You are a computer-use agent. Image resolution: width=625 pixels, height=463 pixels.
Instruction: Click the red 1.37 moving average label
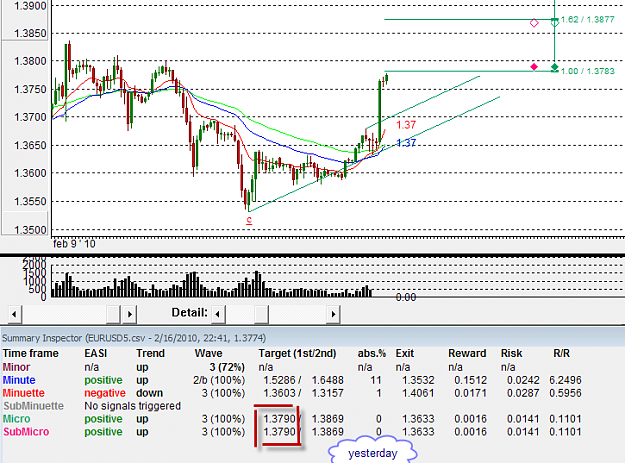(x=406, y=125)
